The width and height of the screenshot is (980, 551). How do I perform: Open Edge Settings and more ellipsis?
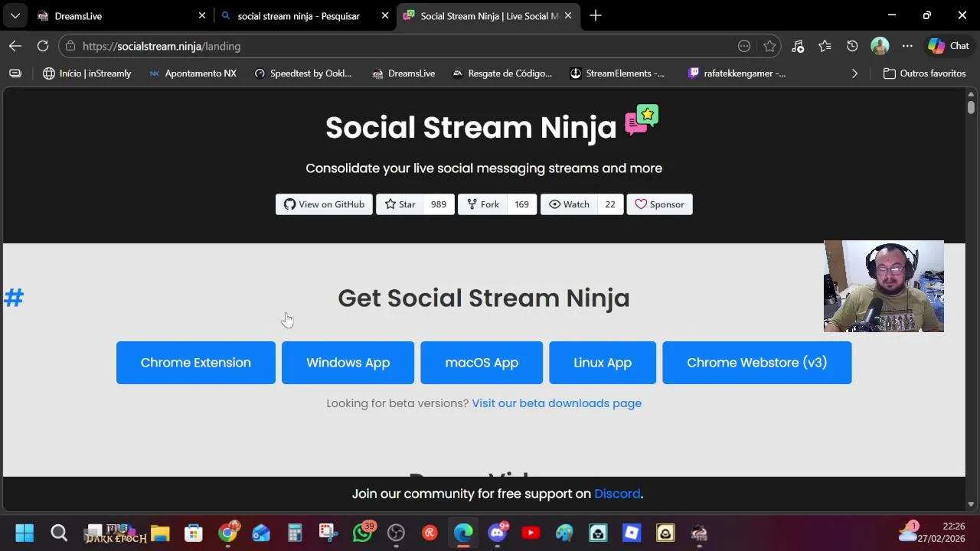tap(907, 46)
